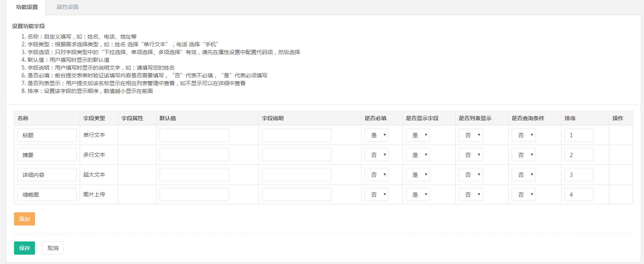
Task: Click the 标题 name input field
Action: 47,135
